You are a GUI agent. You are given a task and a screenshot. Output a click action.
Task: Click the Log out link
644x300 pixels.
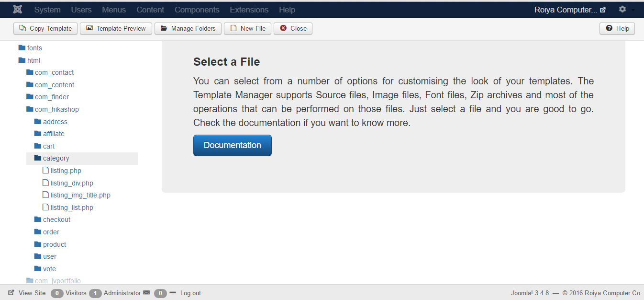(x=190, y=293)
